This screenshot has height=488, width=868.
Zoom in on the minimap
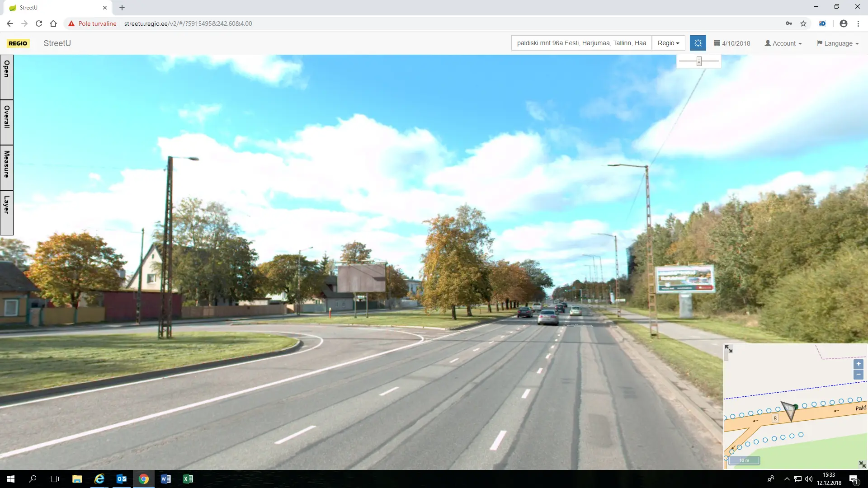click(x=858, y=364)
